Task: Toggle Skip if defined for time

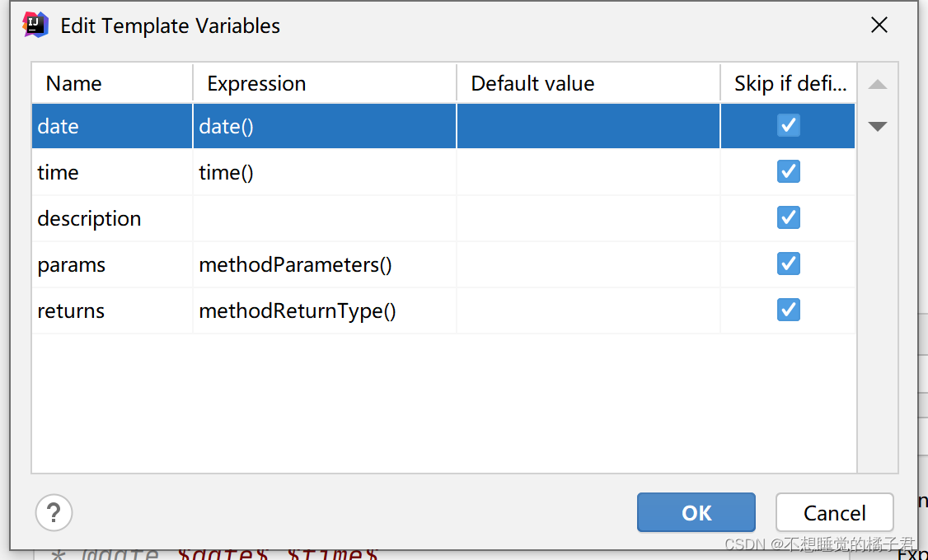Action: coord(789,171)
